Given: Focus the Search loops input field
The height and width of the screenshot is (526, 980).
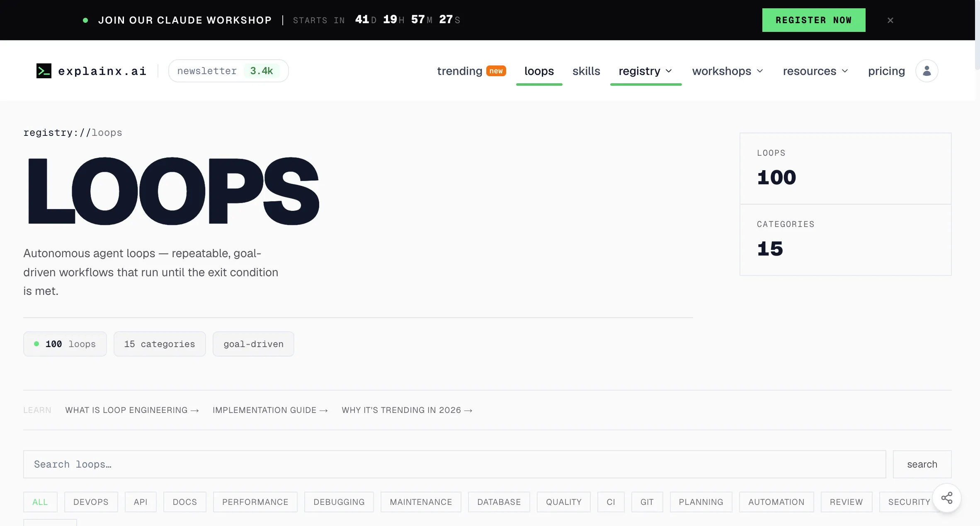Looking at the screenshot, I should pyautogui.click(x=454, y=464).
